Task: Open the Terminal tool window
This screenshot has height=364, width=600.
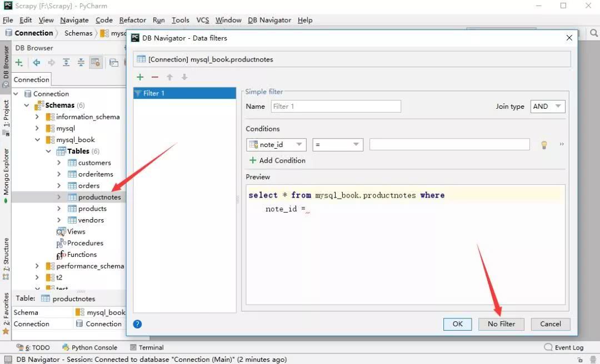Action: pos(147,347)
